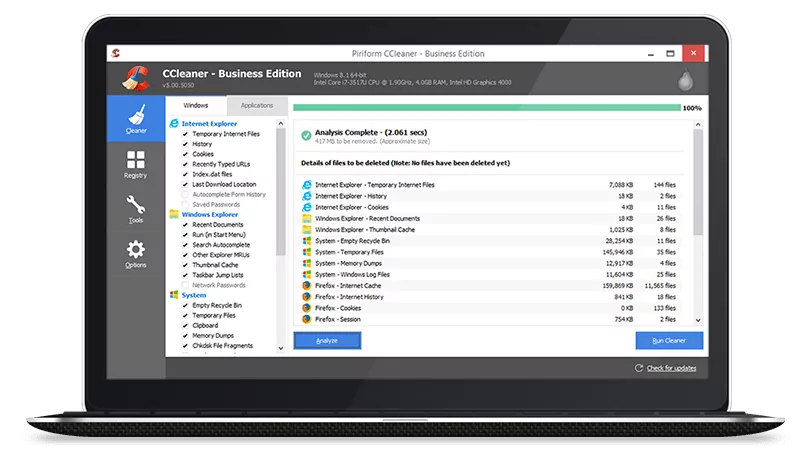The height and width of the screenshot is (450, 800).
Task: Click the green Analysis Complete check icon
Action: tap(306, 136)
